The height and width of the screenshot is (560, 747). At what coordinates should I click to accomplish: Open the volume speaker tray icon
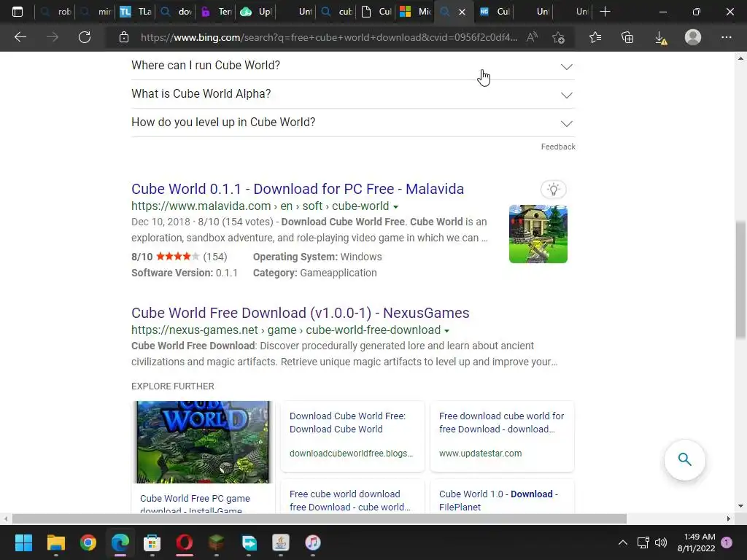[x=661, y=542]
